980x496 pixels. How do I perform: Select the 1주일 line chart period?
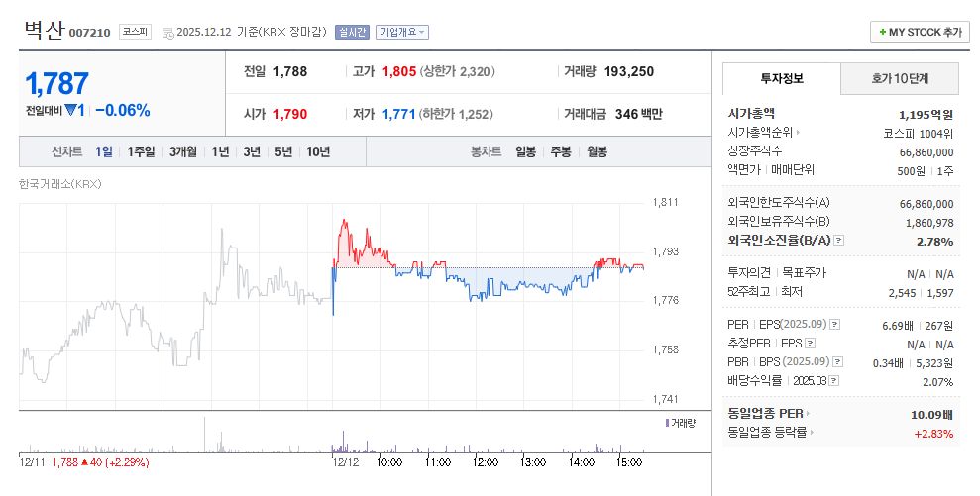pyautogui.click(x=141, y=151)
